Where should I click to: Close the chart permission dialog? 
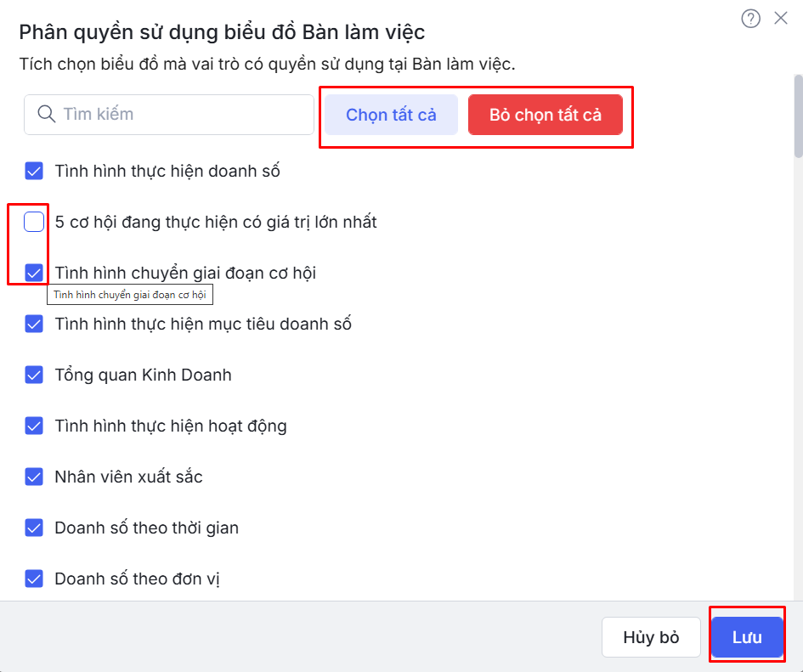tap(781, 18)
